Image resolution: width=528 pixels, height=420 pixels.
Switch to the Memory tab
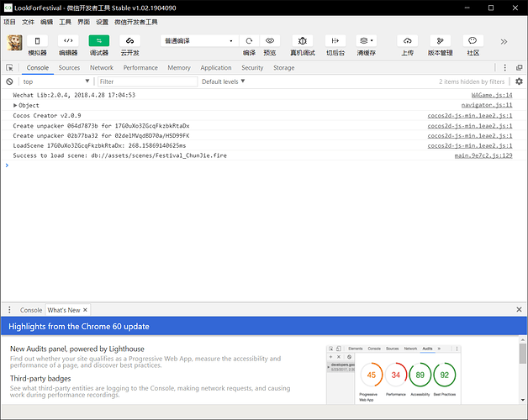tap(179, 68)
